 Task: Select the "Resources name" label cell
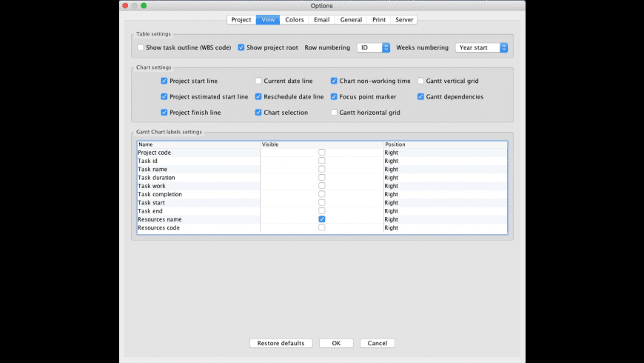(x=199, y=219)
